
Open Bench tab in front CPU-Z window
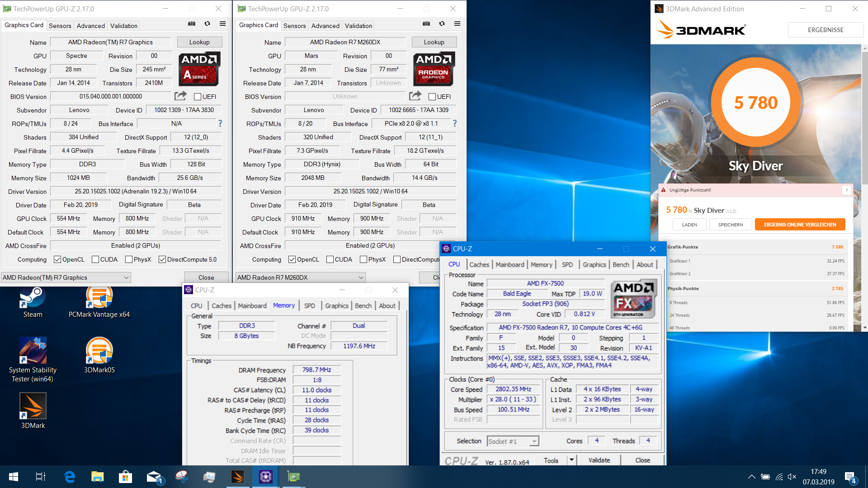[621, 265]
